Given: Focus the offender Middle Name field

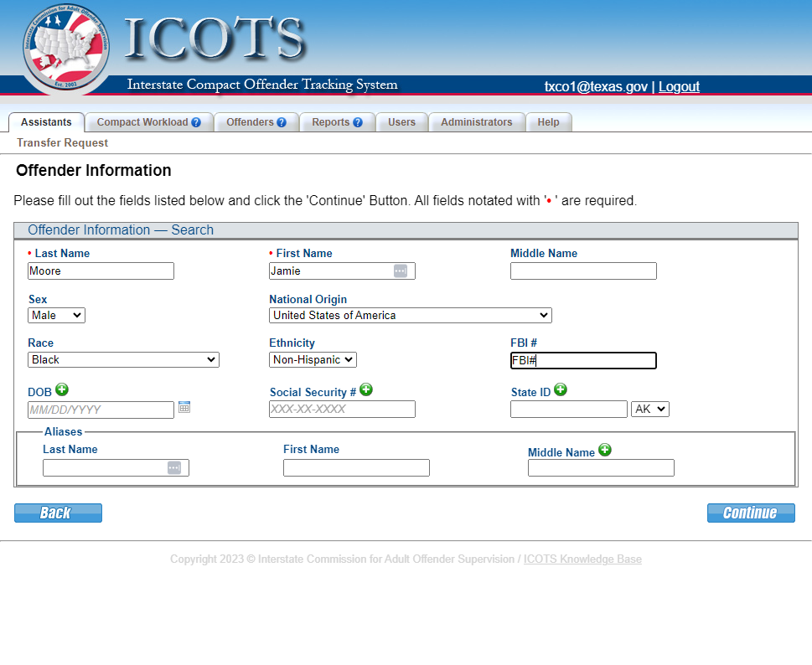Looking at the screenshot, I should click(x=583, y=271).
